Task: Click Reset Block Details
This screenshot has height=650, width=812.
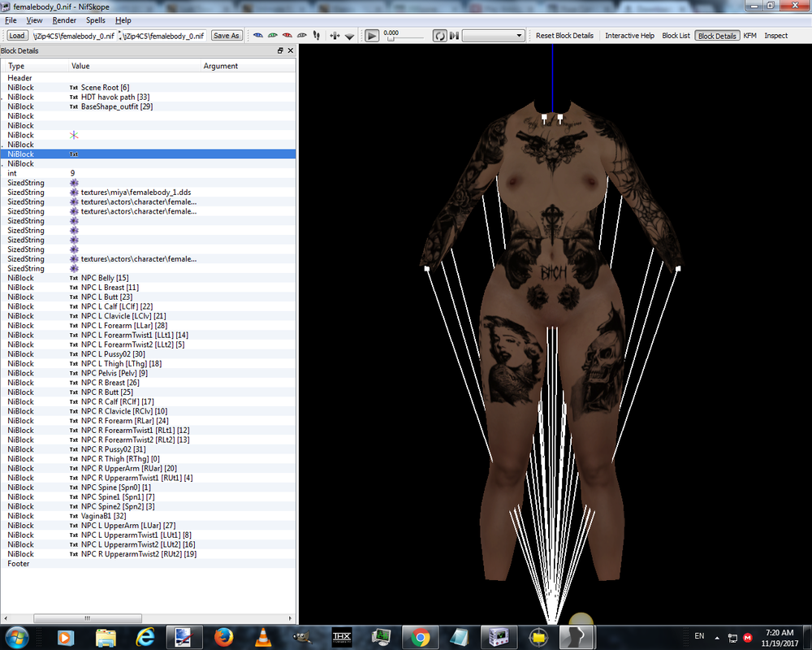Action: (x=564, y=36)
